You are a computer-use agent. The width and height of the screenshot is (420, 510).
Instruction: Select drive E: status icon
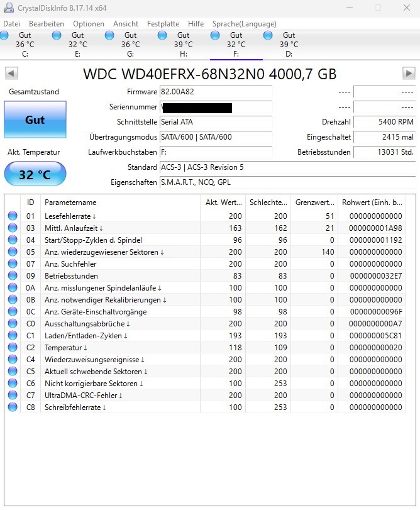click(57, 35)
